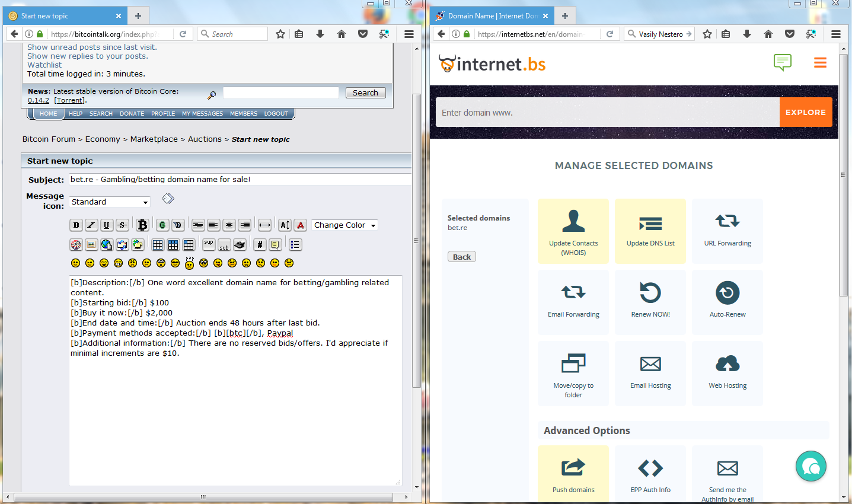
Task: Insert horizontal rule in message
Action: click(x=264, y=225)
